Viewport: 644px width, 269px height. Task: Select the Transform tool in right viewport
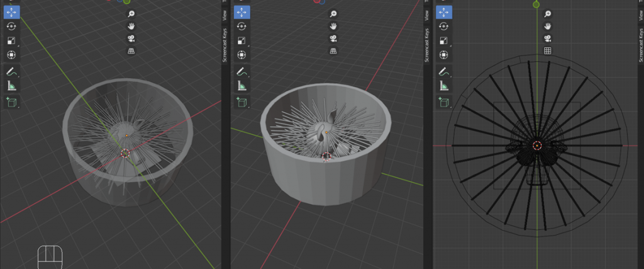(x=443, y=54)
